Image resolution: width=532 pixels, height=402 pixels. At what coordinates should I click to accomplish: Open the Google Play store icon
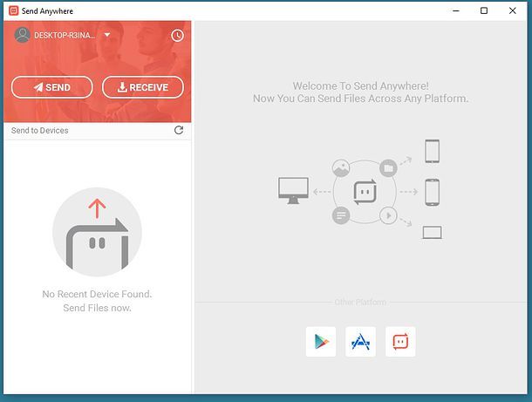tap(321, 342)
